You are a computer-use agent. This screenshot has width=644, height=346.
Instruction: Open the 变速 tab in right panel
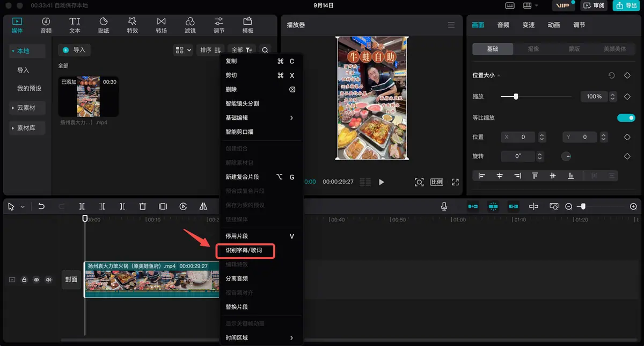[x=529, y=25]
